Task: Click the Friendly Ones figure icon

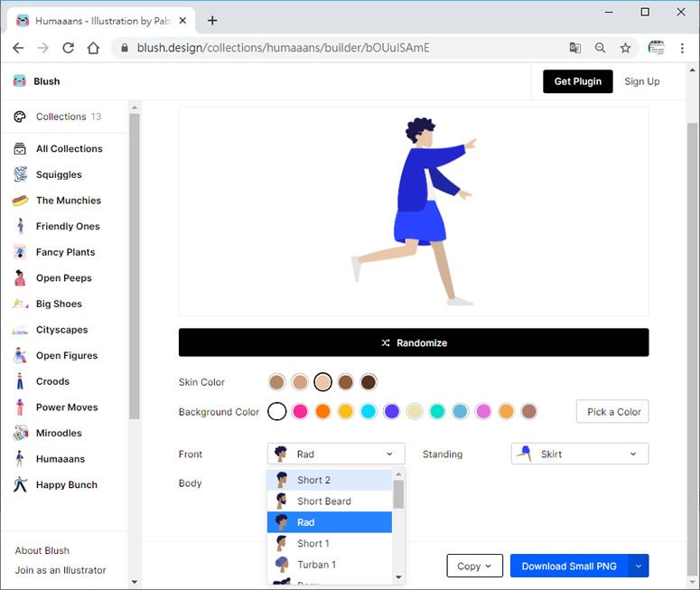Action: pos(20,226)
